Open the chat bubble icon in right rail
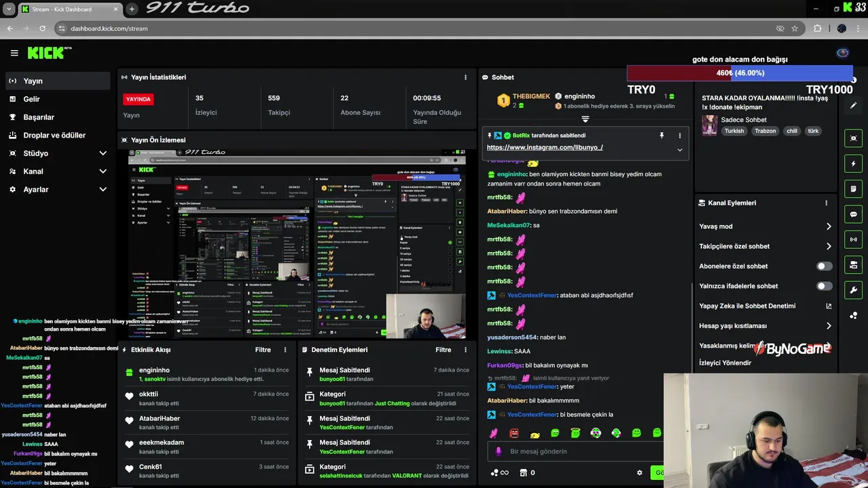The width and height of the screenshot is (868, 488). click(x=853, y=214)
